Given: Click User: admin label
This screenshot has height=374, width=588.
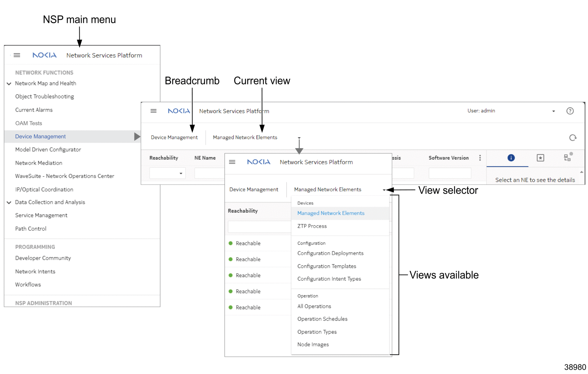Looking at the screenshot, I should pyautogui.click(x=481, y=111).
